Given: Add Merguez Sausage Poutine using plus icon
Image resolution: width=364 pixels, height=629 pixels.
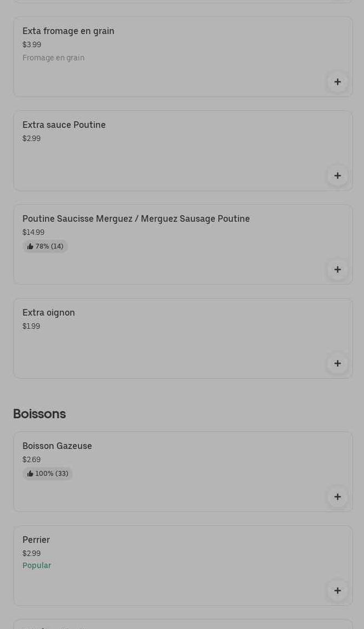Looking at the screenshot, I should [x=337, y=270].
